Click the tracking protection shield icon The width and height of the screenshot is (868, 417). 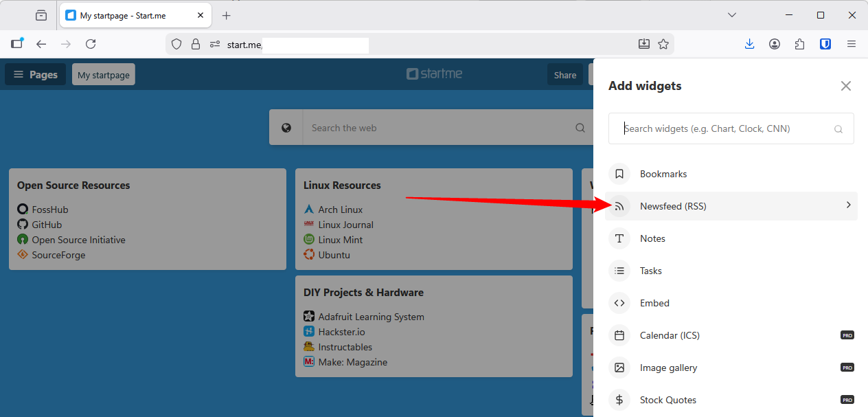point(176,44)
